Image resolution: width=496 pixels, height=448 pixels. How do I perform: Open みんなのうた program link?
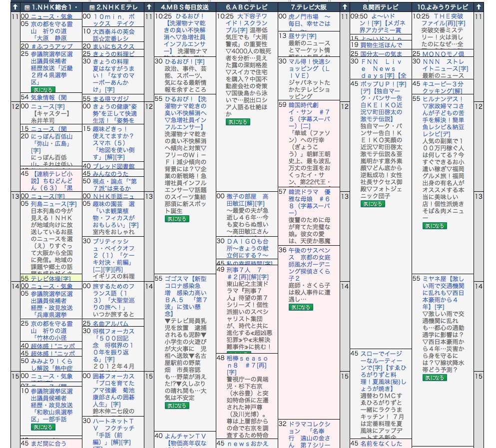click(110, 173)
